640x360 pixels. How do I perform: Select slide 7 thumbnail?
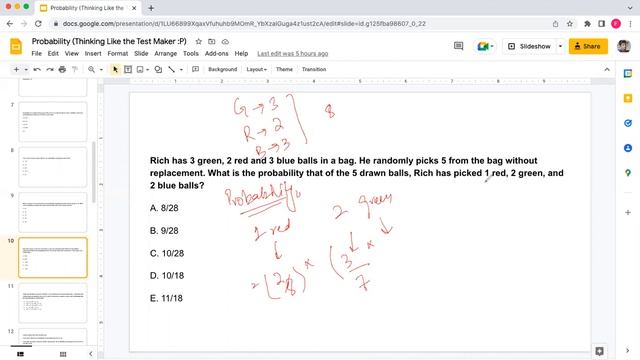[53, 122]
